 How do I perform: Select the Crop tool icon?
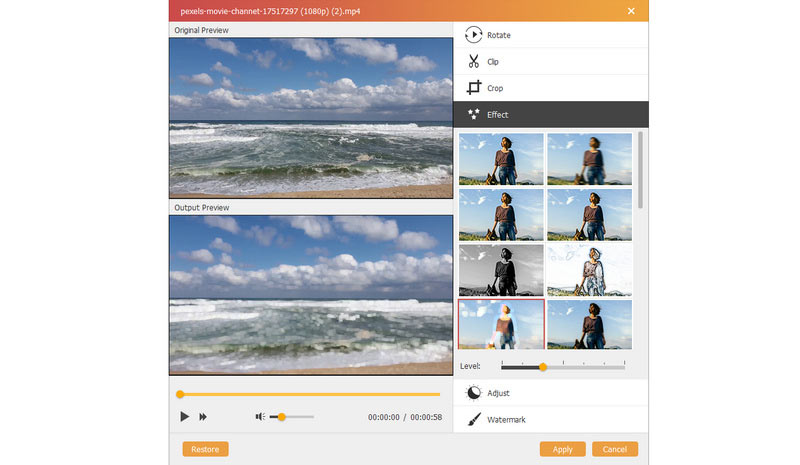tap(474, 88)
